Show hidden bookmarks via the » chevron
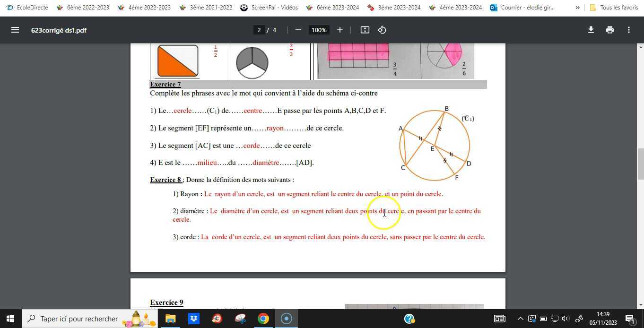Image resolution: width=644 pixels, height=328 pixels. pyautogui.click(x=577, y=7)
